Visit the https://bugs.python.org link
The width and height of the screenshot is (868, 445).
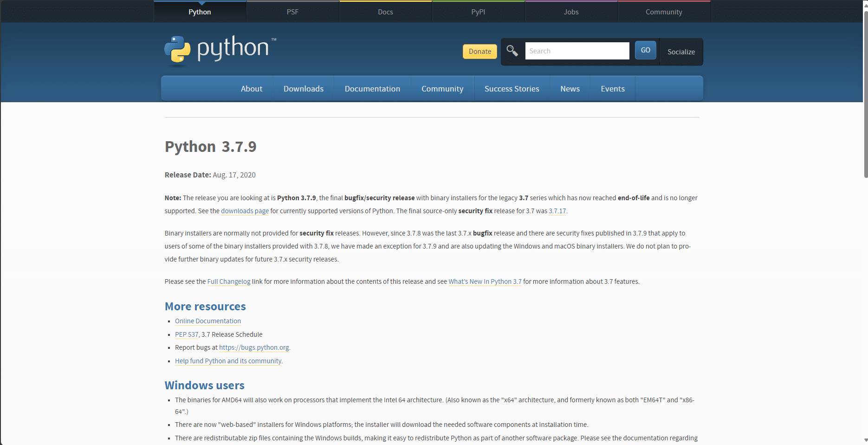(254, 347)
